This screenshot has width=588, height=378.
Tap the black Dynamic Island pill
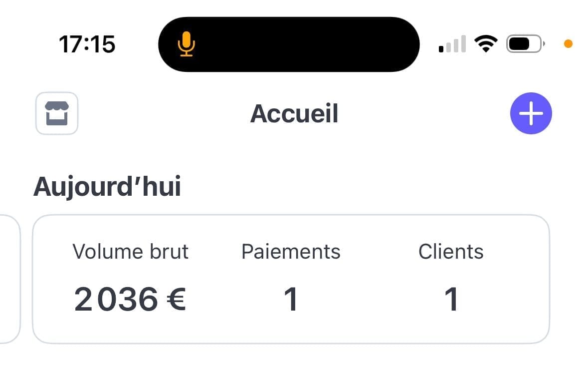tap(289, 44)
